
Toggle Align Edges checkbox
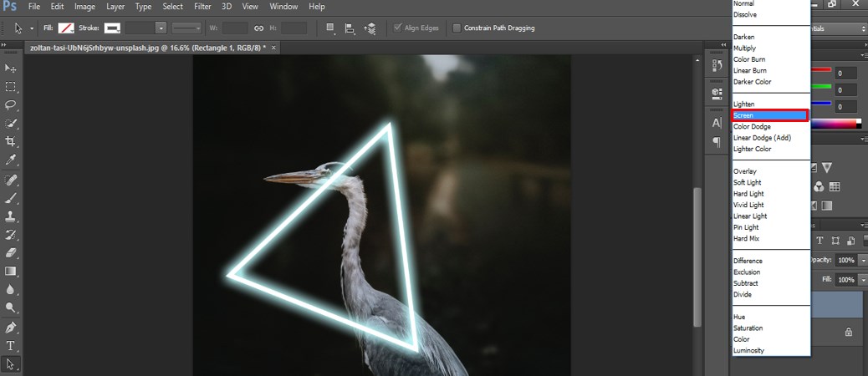397,28
